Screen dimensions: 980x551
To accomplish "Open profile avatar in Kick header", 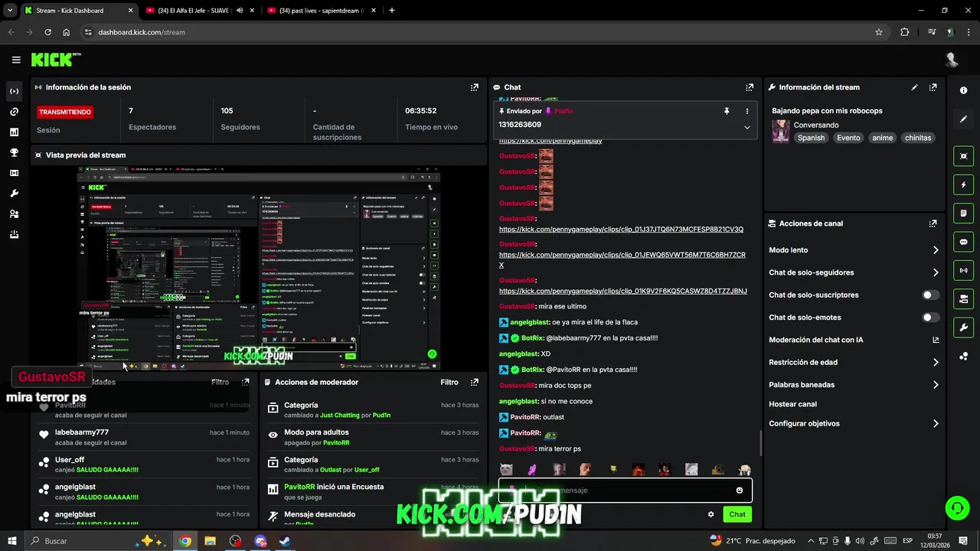I will pos(952,60).
